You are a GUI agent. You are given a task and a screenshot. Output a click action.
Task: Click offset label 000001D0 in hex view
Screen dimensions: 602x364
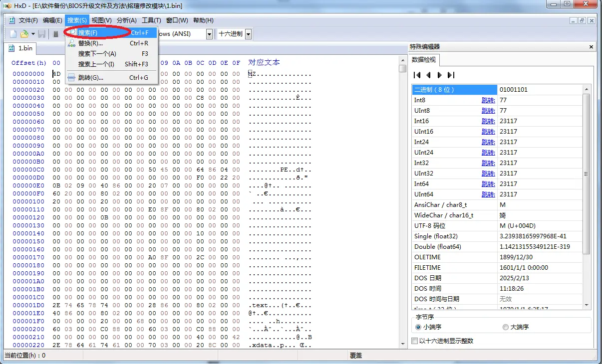point(28,305)
